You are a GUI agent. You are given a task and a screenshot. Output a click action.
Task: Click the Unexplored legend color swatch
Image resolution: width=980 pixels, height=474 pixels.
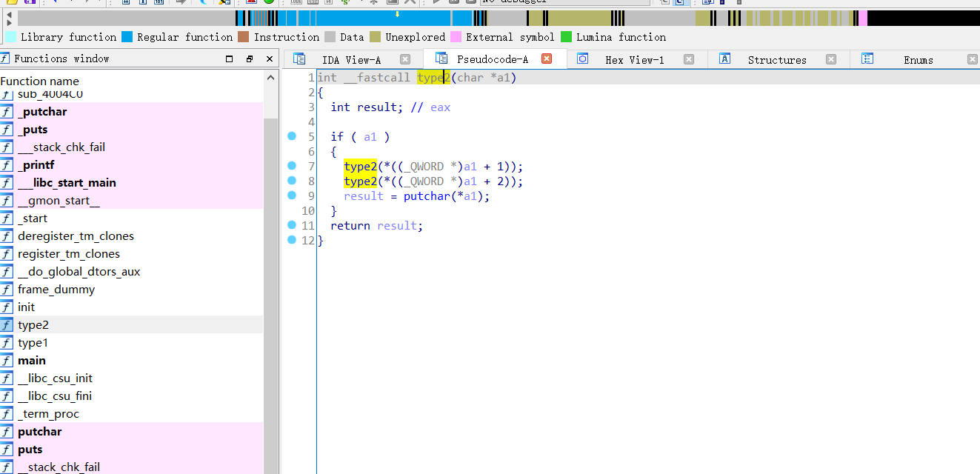point(376,37)
